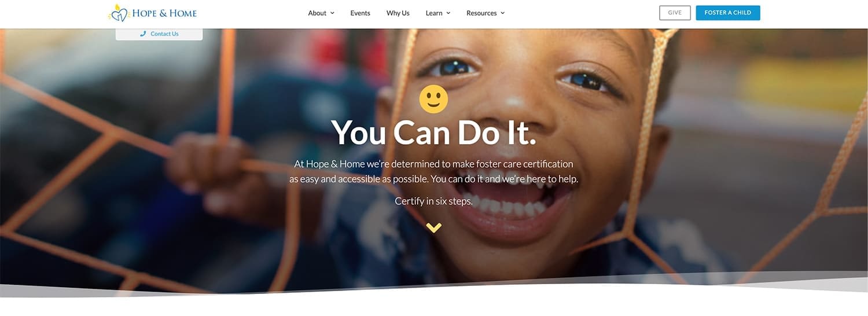
Task: Select the Learn navigation item
Action: 434,13
